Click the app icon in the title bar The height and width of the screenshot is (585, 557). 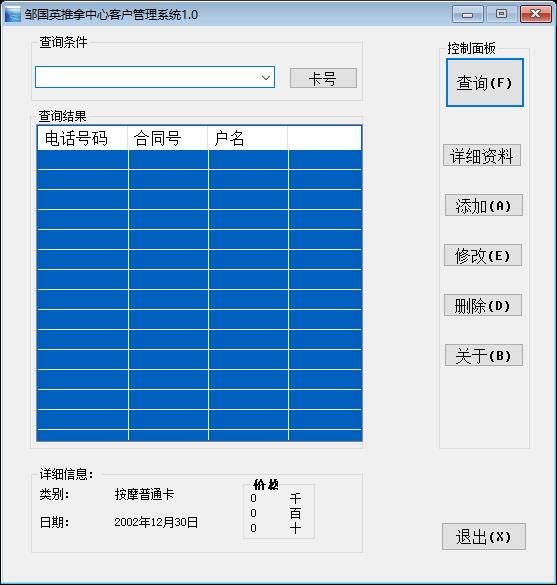tap(12, 14)
